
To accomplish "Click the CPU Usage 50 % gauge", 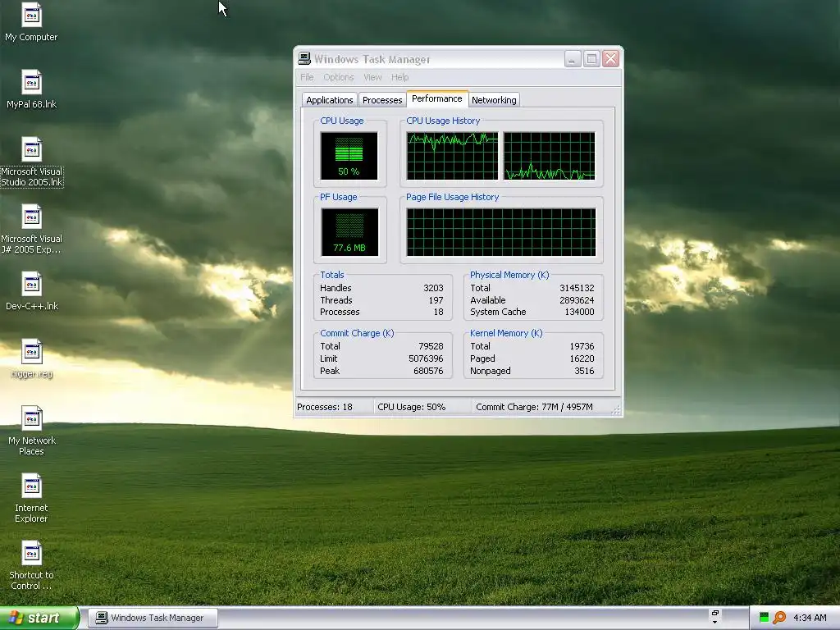I will point(349,156).
